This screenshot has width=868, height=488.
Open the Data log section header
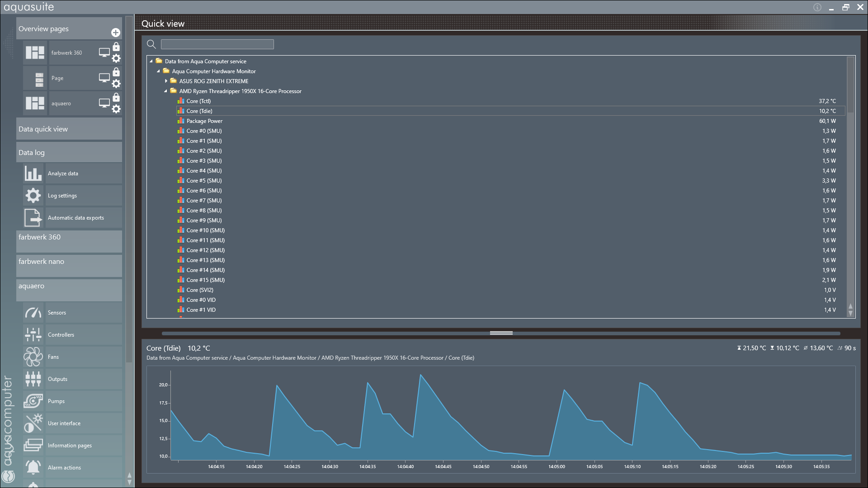69,152
